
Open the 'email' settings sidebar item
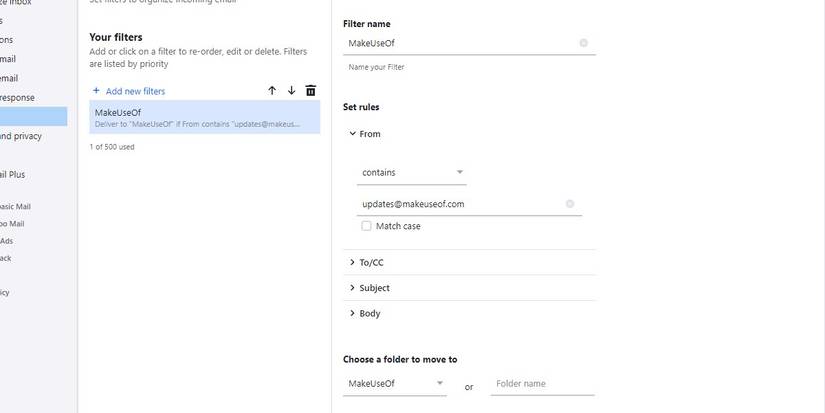(9, 78)
